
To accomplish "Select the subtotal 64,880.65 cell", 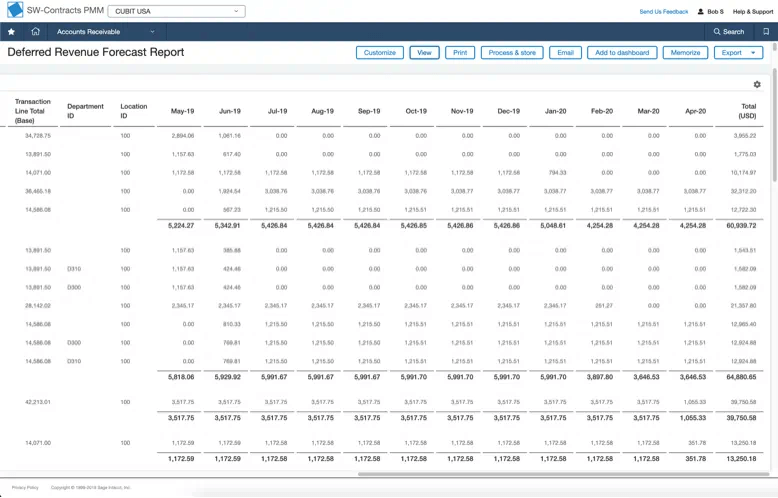I will pos(741,377).
